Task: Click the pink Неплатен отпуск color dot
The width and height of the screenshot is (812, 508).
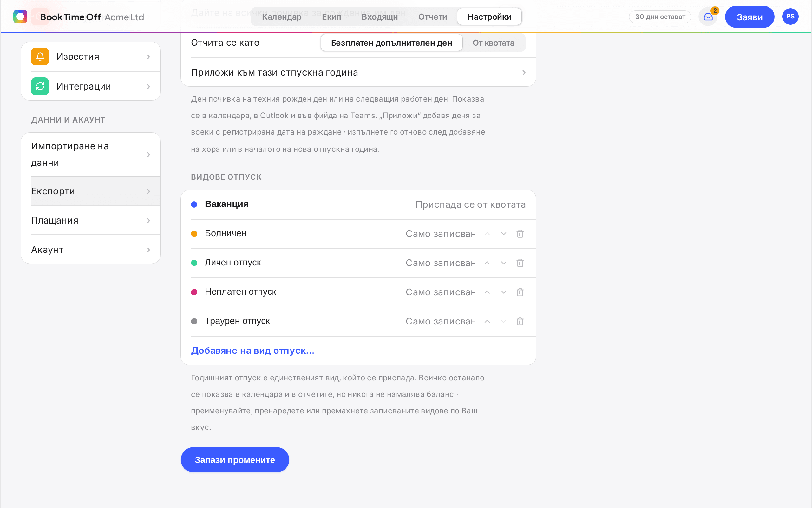Action: pos(194,292)
